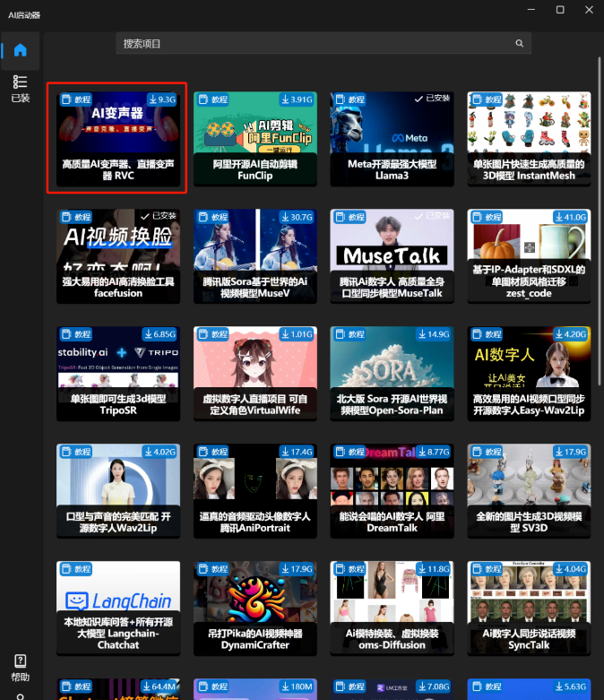
Task: Open the VirtualWife project card
Action: [255, 374]
